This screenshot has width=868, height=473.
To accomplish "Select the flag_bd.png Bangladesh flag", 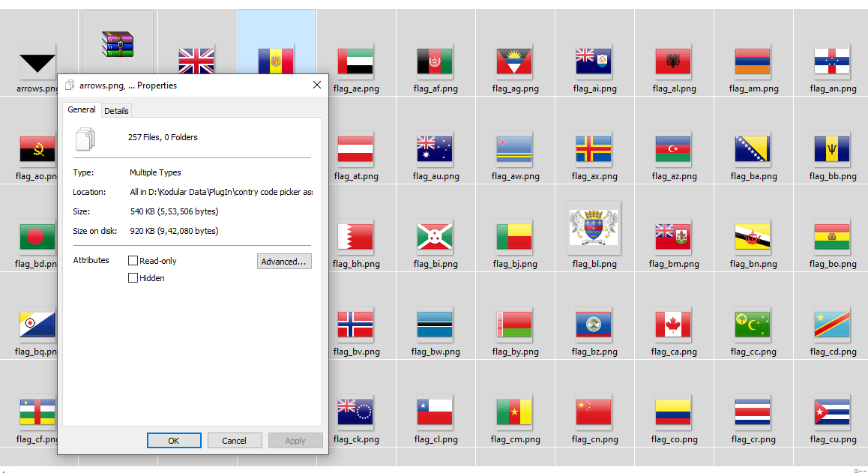I will coord(37,237).
